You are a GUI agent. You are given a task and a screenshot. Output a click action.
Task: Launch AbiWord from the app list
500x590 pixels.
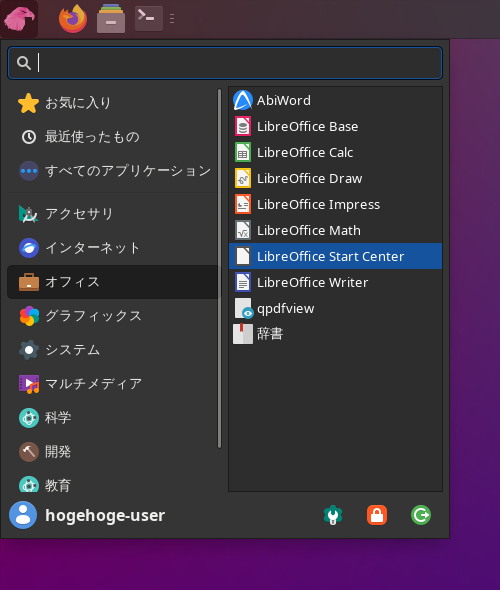point(335,100)
